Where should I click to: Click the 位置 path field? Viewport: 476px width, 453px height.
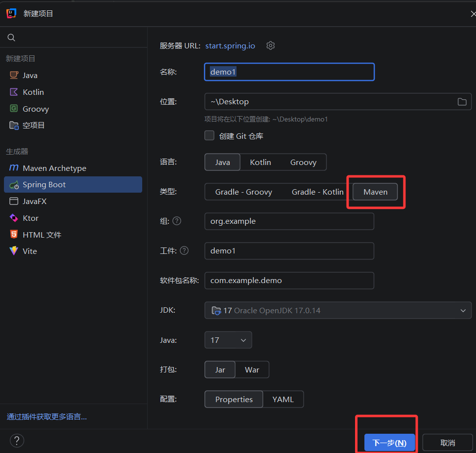pos(338,102)
